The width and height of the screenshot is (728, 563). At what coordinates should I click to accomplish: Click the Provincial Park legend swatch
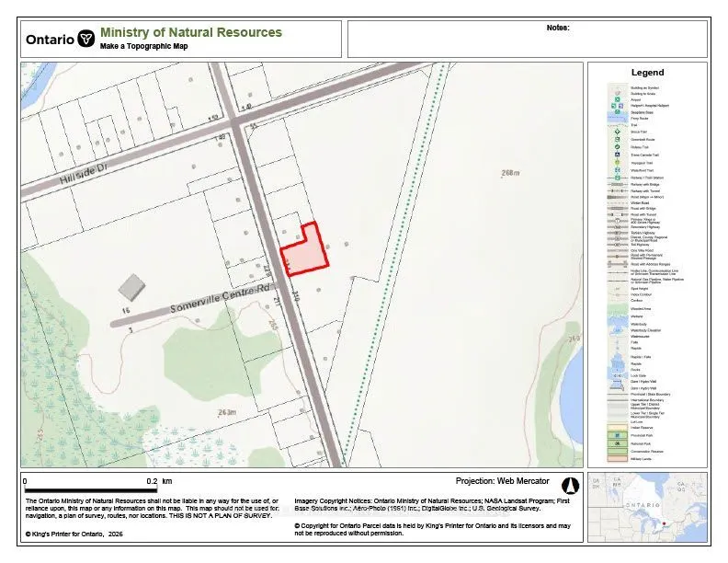[618, 435]
